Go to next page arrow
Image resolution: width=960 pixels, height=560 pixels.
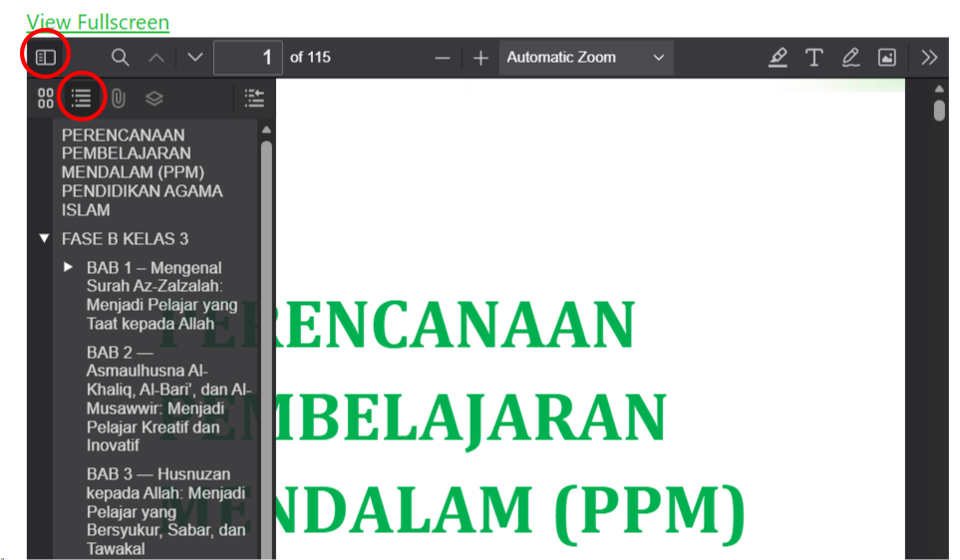(x=194, y=58)
